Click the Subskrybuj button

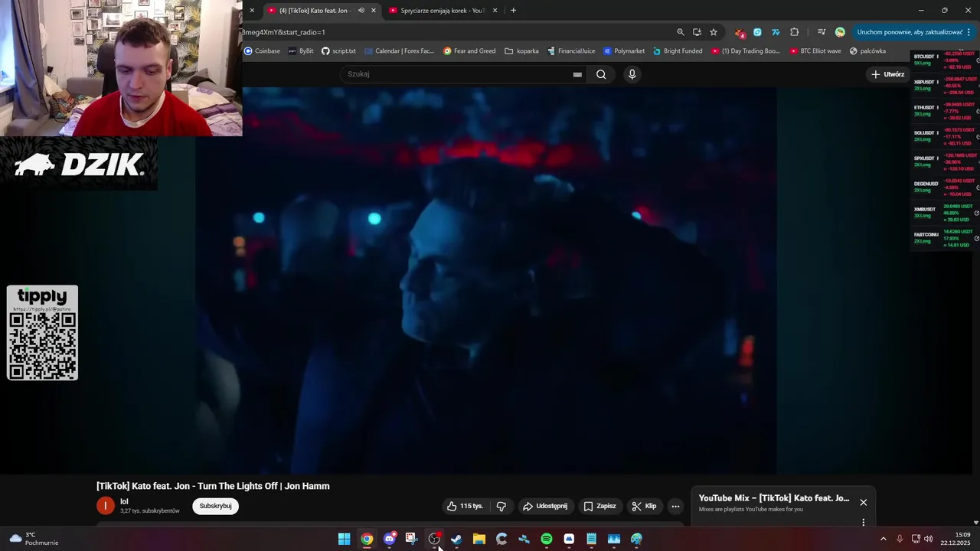click(x=215, y=506)
